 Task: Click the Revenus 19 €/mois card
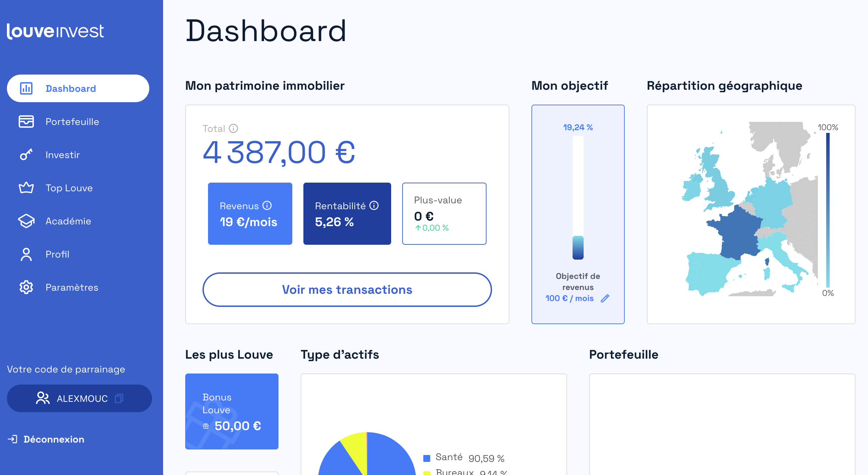click(250, 214)
